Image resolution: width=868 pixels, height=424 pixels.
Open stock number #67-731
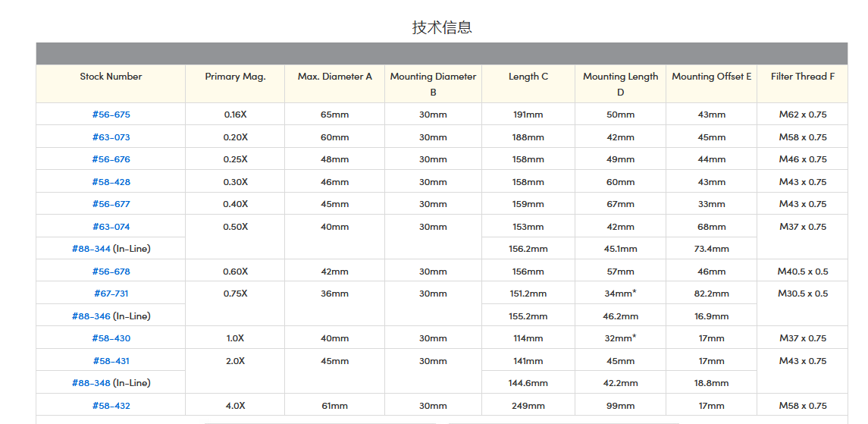tap(111, 294)
